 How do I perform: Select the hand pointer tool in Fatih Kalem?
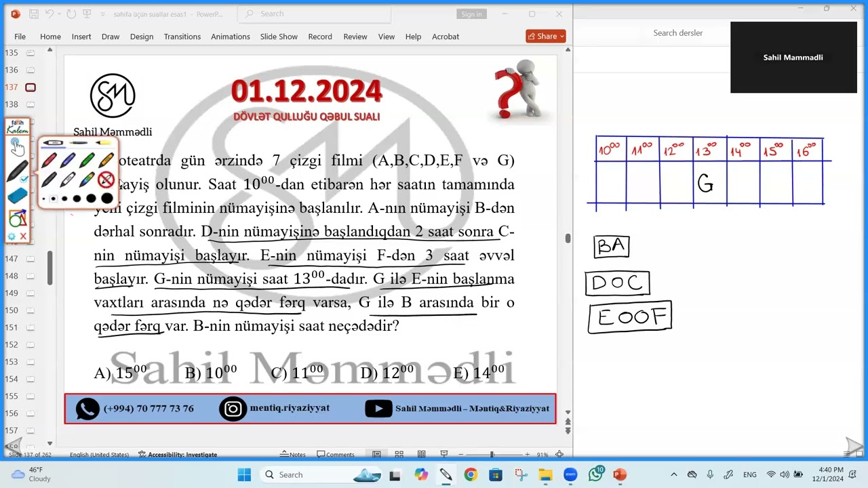coord(16,146)
